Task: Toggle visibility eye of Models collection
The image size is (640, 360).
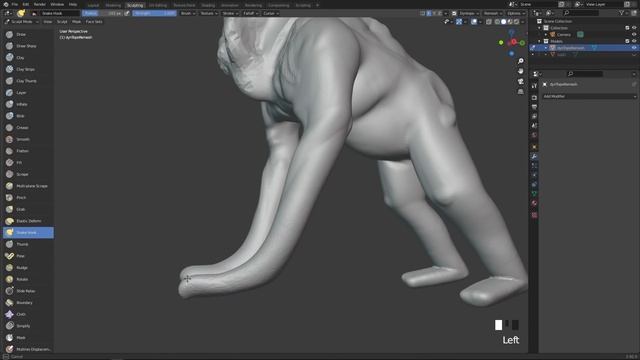Action: pyautogui.click(x=634, y=41)
